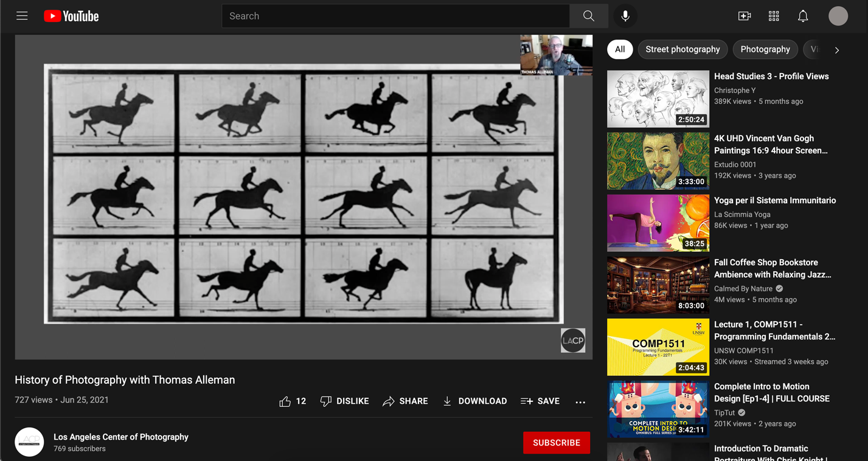
Task: Click the like count 12
Action: tap(301, 401)
